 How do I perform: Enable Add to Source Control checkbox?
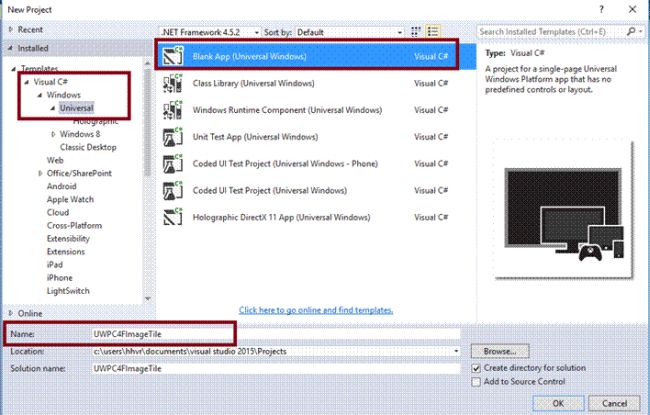pyautogui.click(x=476, y=382)
